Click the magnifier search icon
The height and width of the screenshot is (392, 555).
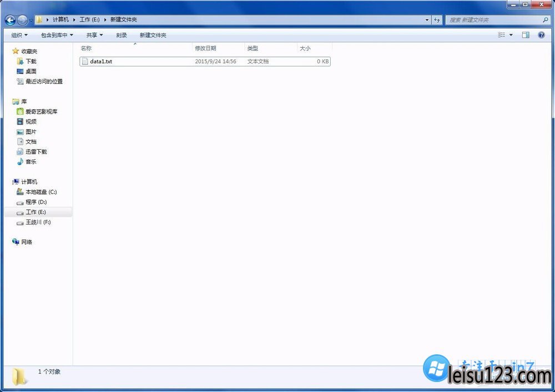tap(546, 20)
